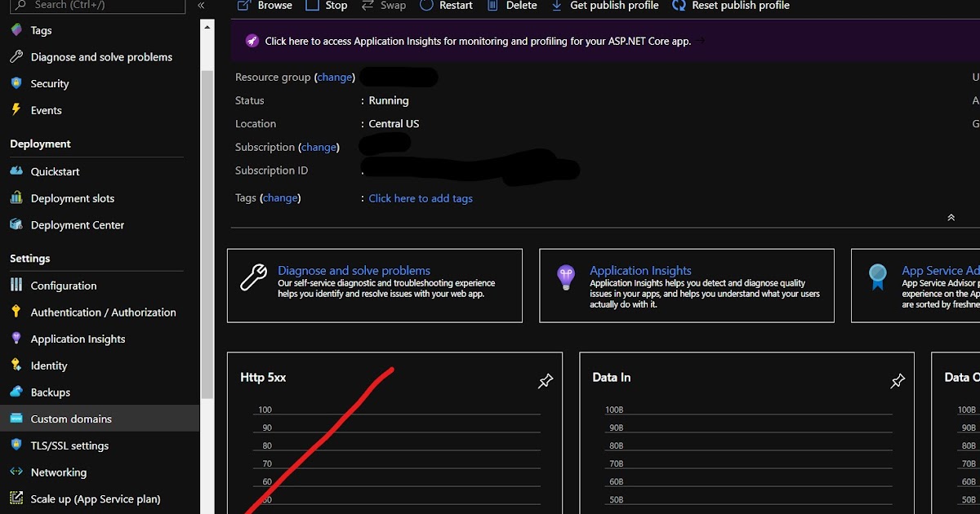Open Application Insights from the sidebar
980x514 pixels.
coord(78,338)
